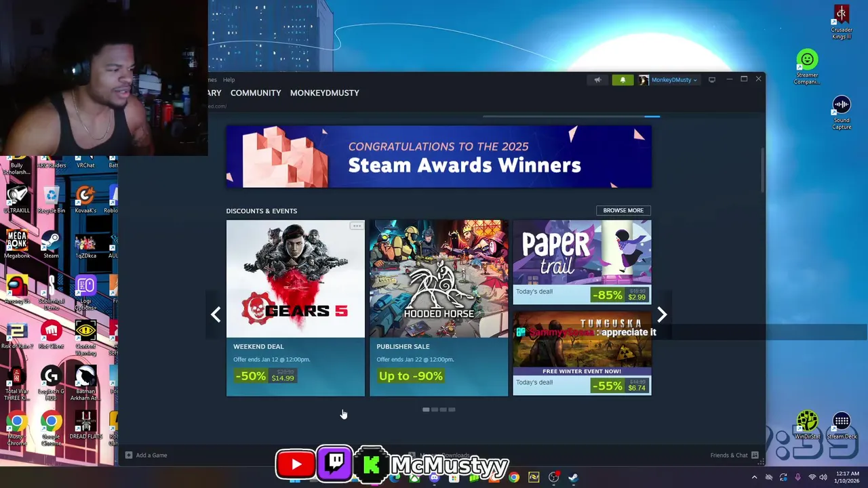The image size is (868, 488).
Task: Open the Logitech G HUB desktop icon
Action: 52,384
